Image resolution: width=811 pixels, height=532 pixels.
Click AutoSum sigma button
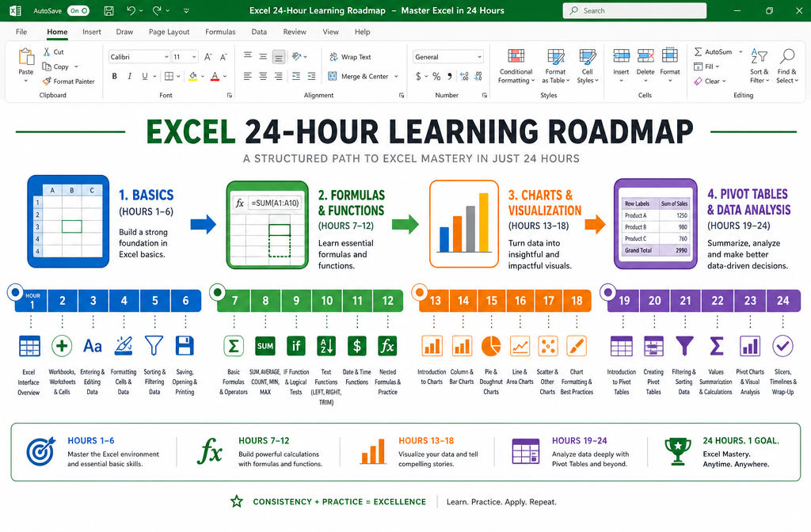[x=713, y=51]
